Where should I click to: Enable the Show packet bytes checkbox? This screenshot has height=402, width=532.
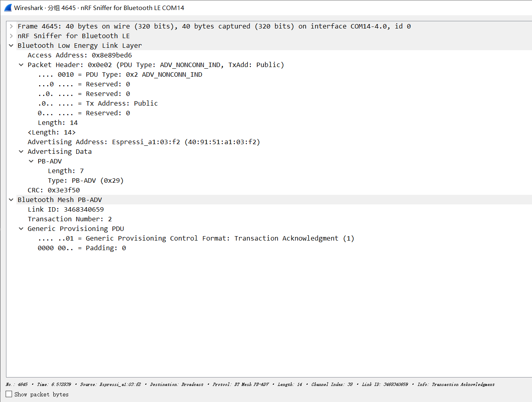9,394
